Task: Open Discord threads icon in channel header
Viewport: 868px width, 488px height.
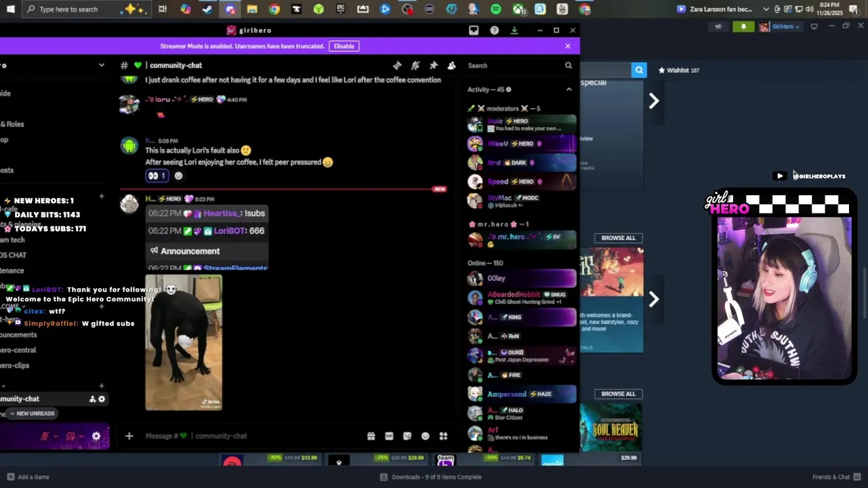Action: coord(397,65)
